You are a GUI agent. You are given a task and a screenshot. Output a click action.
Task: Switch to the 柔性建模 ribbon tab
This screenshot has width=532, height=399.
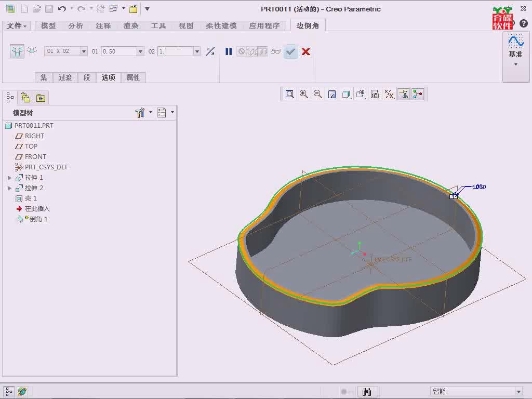coord(221,26)
